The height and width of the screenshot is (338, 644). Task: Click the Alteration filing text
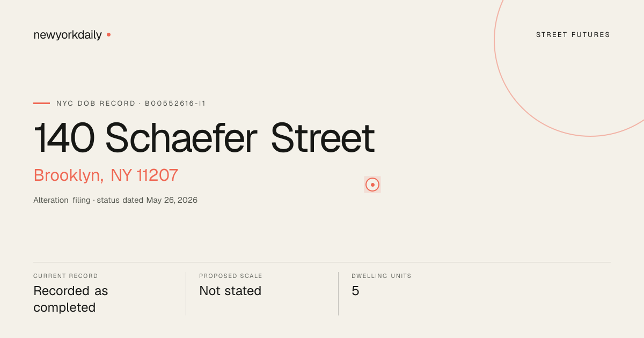[62, 200]
